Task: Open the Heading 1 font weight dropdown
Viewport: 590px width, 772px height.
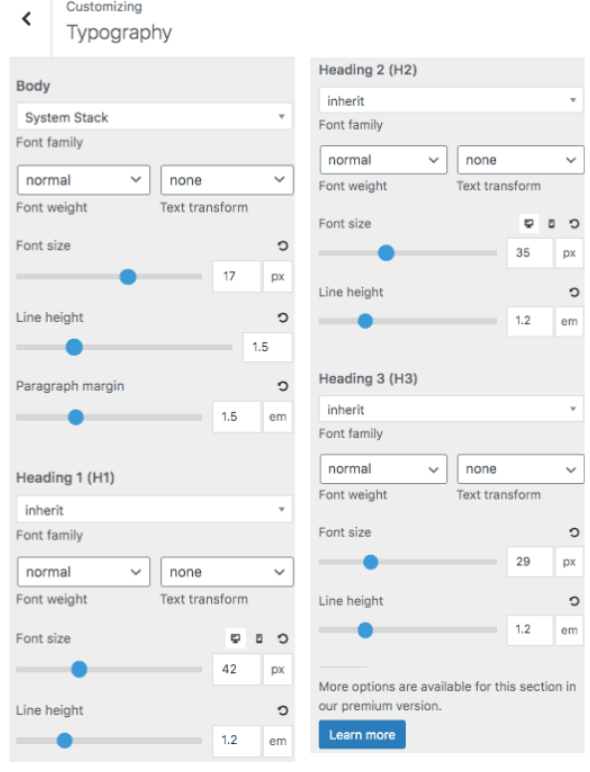Action: (84, 572)
